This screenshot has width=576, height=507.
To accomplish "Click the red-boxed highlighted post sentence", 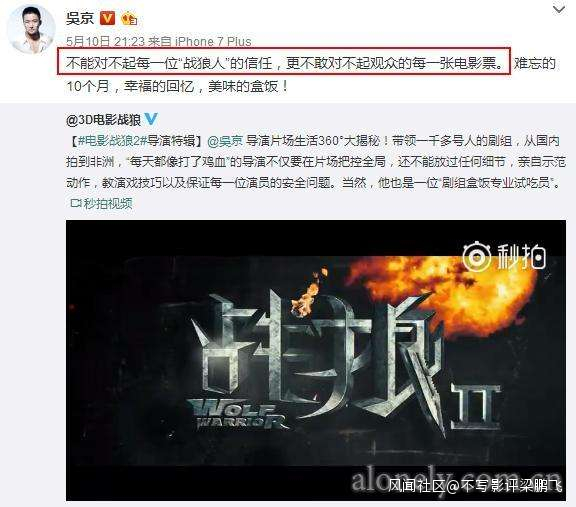I will (284, 62).
